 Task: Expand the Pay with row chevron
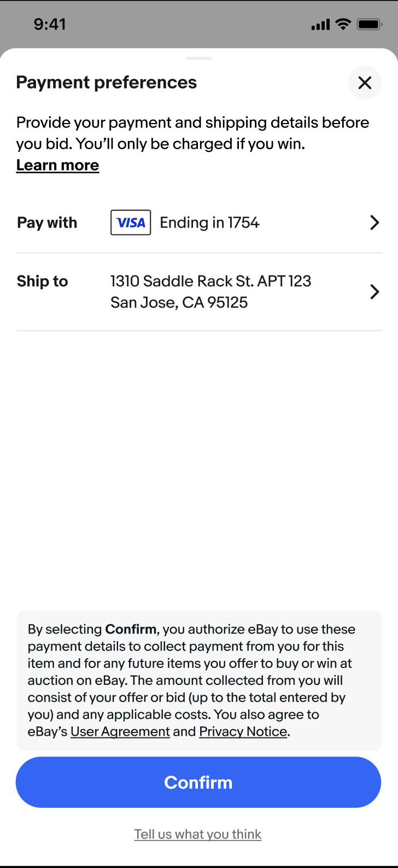(x=374, y=222)
